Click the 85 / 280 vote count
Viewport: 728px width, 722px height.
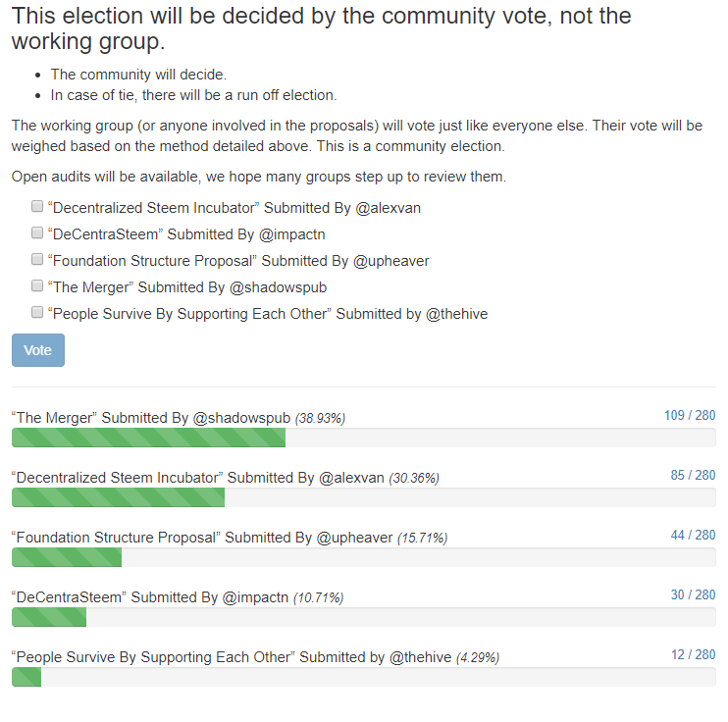(x=693, y=476)
